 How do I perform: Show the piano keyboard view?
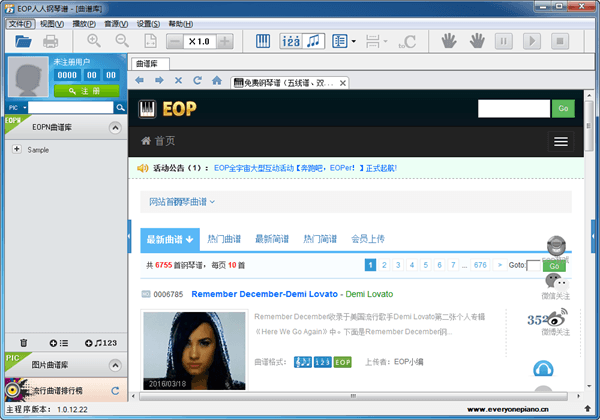[x=264, y=41]
